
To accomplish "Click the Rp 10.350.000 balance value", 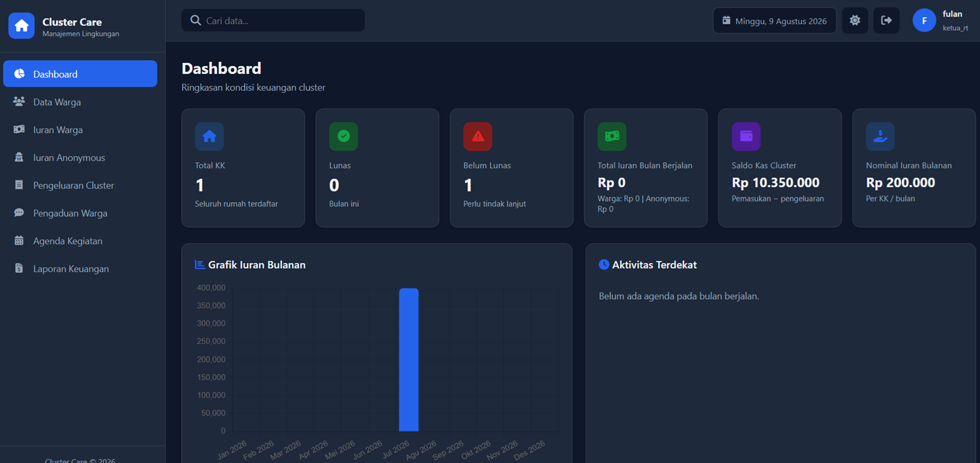I will pyautogui.click(x=775, y=182).
